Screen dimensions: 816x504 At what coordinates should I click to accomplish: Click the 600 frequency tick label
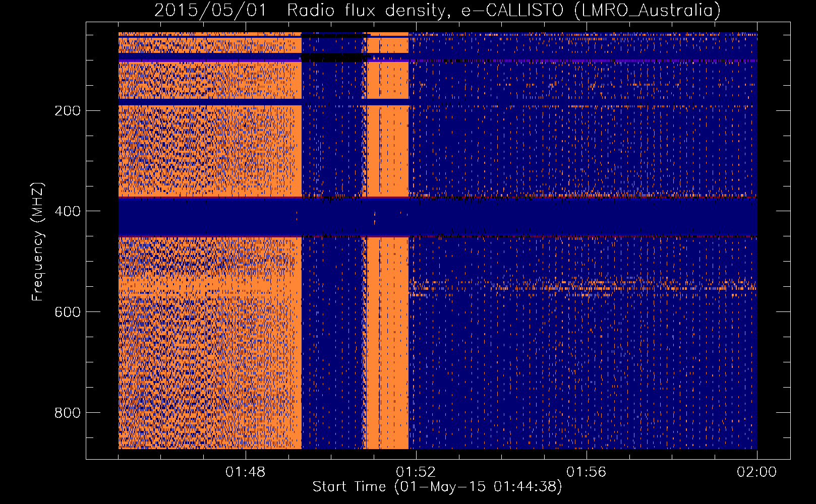pos(68,312)
